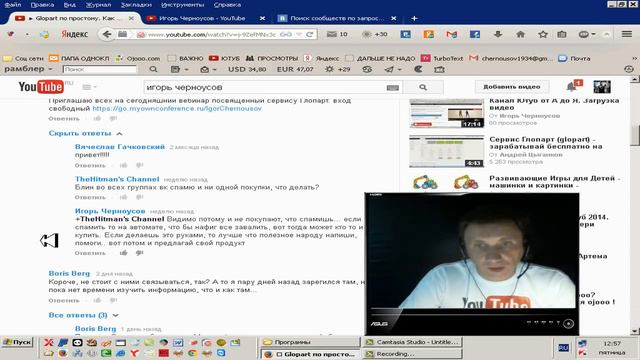640x360 pixels.
Task: Click Ответить under Вячеслав Гачковский's comment
Action: [90, 165]
